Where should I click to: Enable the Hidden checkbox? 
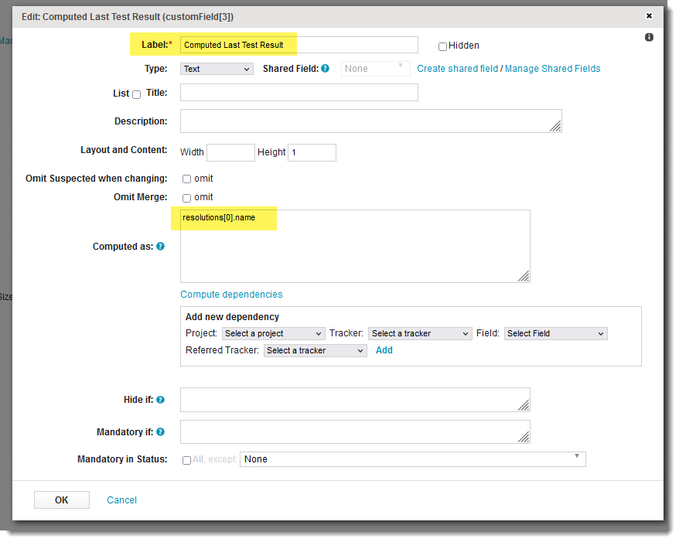[x=443, y=46]
